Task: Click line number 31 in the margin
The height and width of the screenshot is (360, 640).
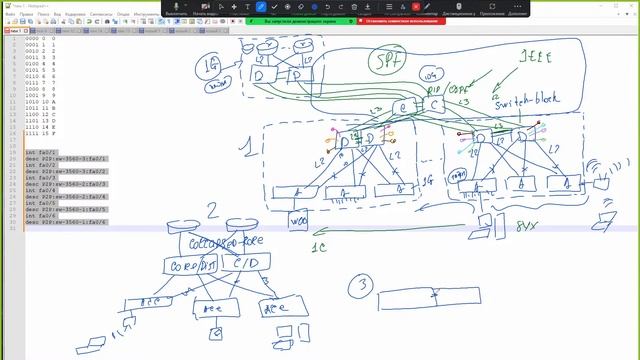Action: [13, 228]
